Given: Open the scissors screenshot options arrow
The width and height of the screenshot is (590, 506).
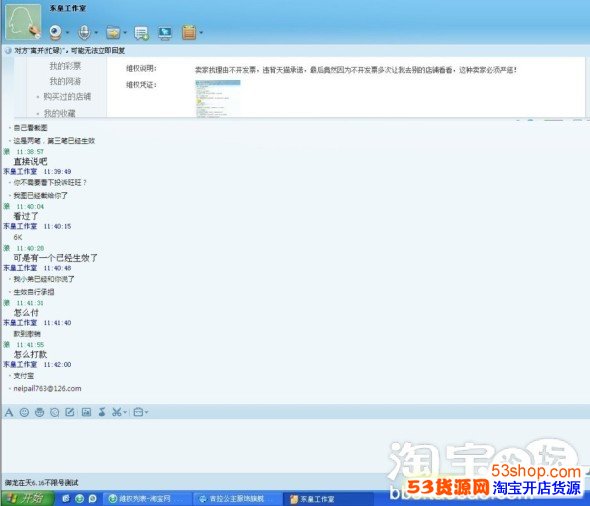Looking at the screenshot, I should pyautogui.click(x=125, y=413).
